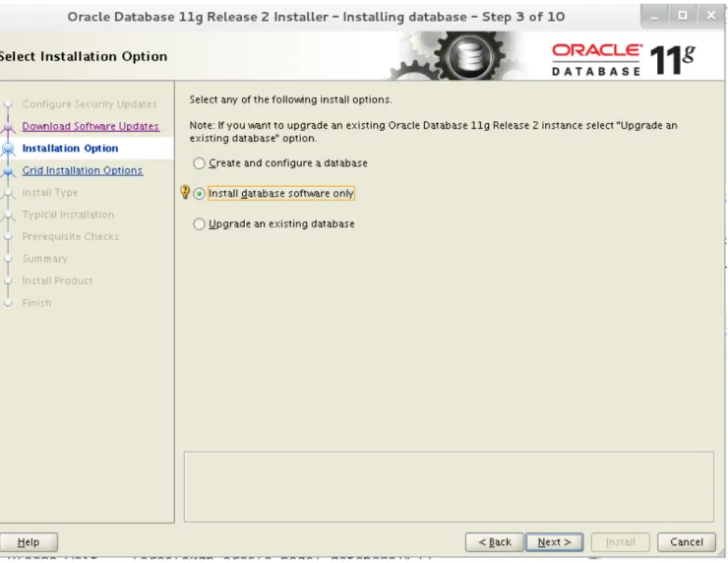Click the Next > button

pos(554,542)
